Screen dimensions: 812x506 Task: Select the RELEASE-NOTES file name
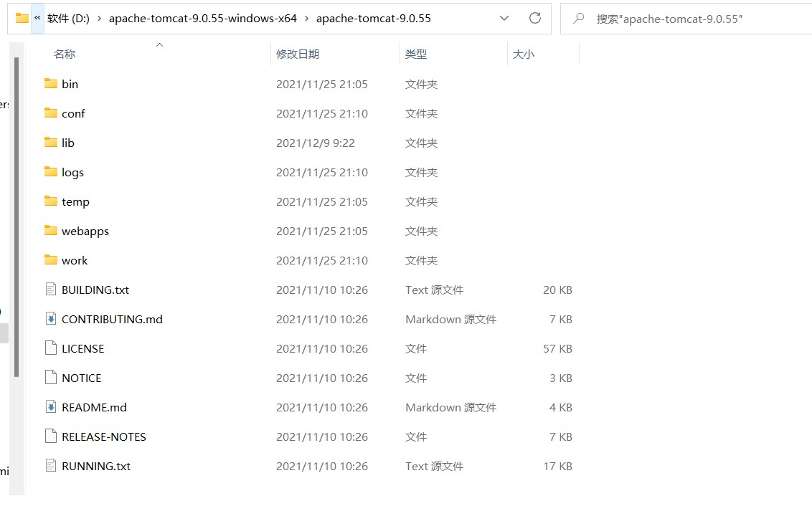coord(103,437)
